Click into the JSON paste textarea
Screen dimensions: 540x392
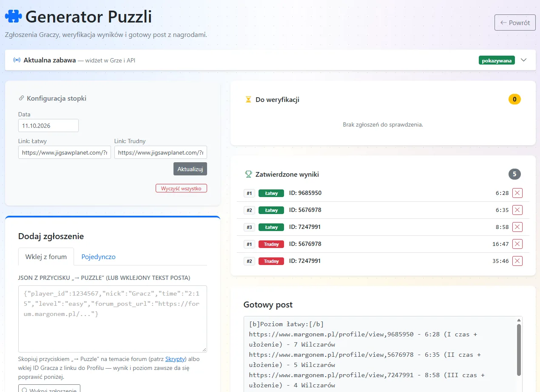tap(113, 319)
